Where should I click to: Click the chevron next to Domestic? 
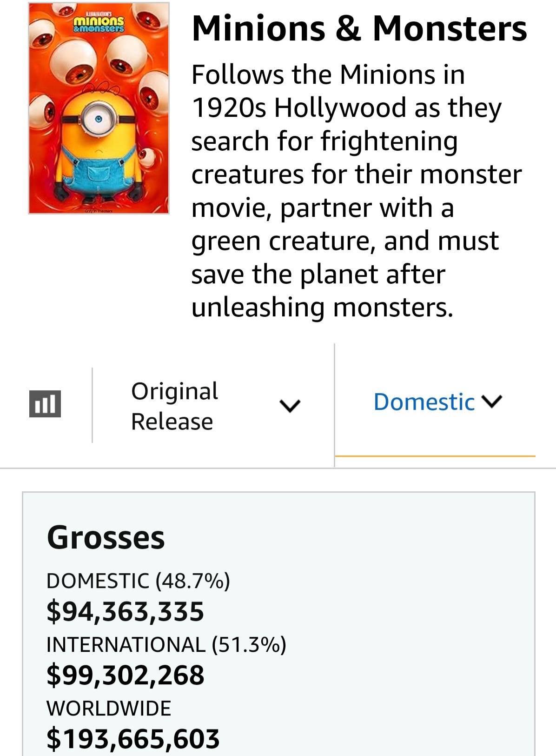tap(493, 401)
